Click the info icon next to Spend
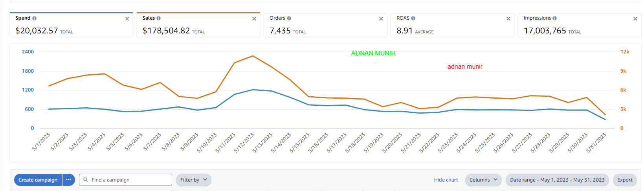Image resolution: width=644 pixels, height=191 pixels. pyautogui.click(x=35, y=18)
